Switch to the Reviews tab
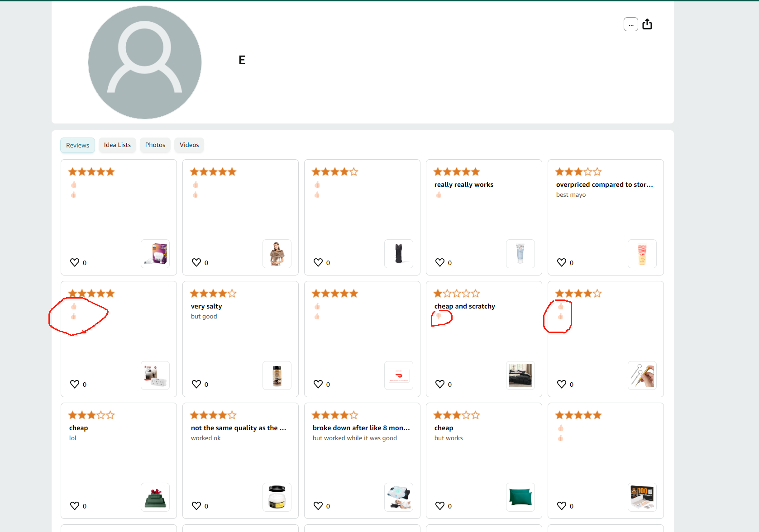The width and height of the screenshot is (759, 532). [x=77, y=145]
